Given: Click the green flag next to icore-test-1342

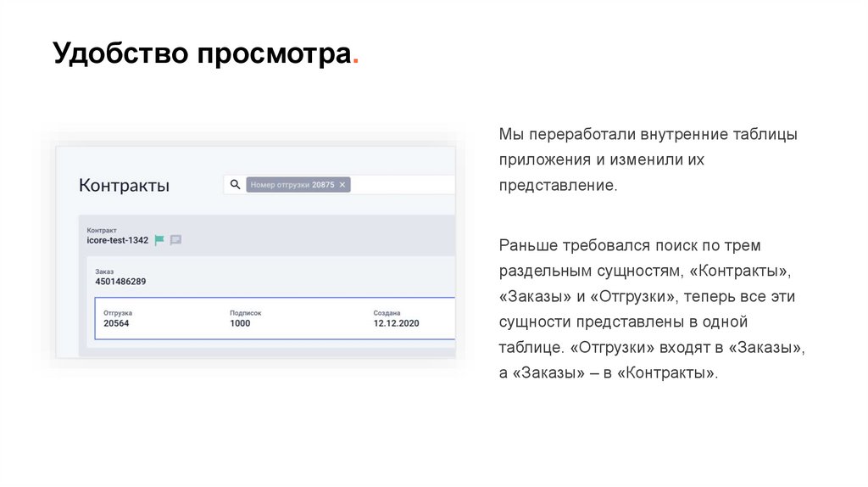Looking at the screenshot, I should click(x=159, y=240).
